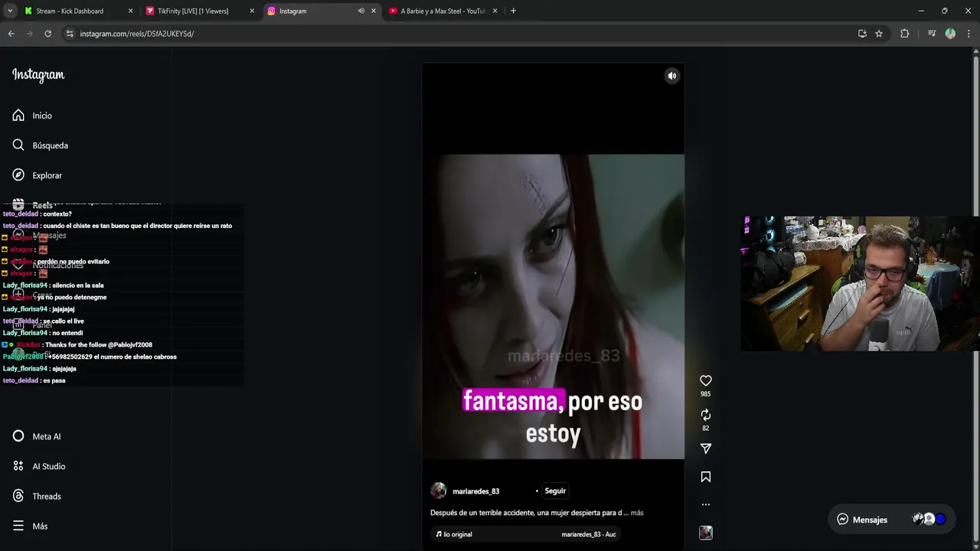Open the Chrome three-dot menu
980x551 pixels.
[969, 34]
